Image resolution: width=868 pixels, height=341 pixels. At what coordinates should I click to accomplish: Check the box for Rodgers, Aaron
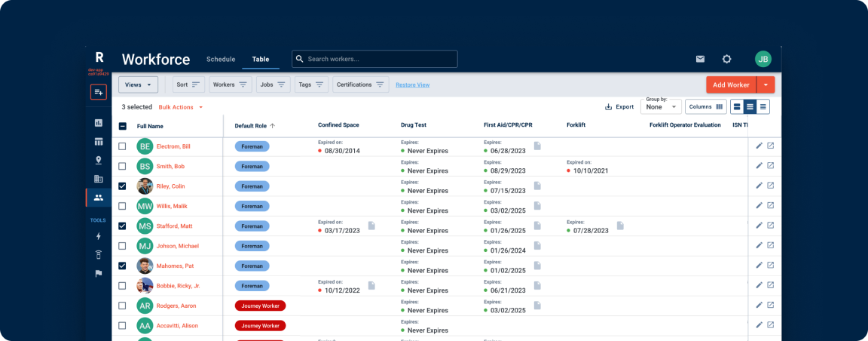point(122,306)
